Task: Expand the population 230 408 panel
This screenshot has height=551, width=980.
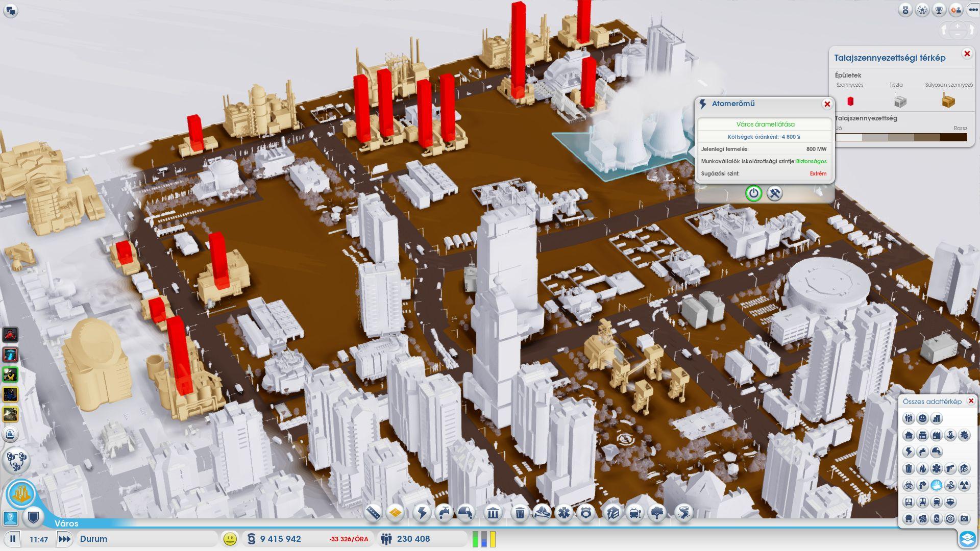Action: click(x=413, y=539)
